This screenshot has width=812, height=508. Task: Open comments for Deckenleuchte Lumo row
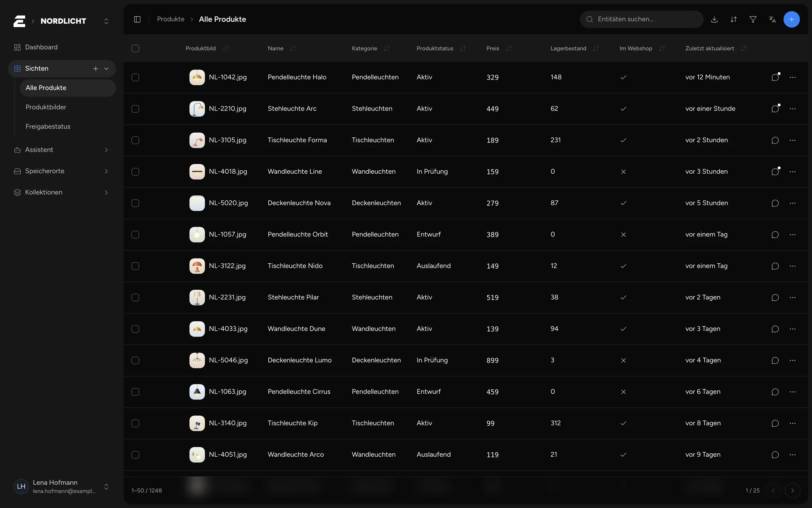775,360
